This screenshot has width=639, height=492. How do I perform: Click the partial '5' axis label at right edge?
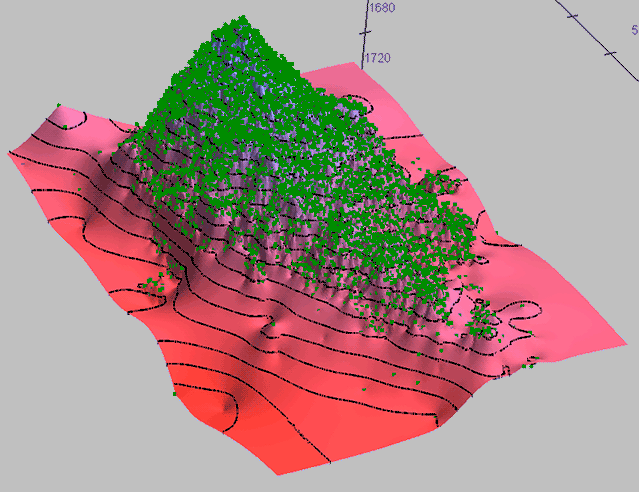(x=634, y=30)
